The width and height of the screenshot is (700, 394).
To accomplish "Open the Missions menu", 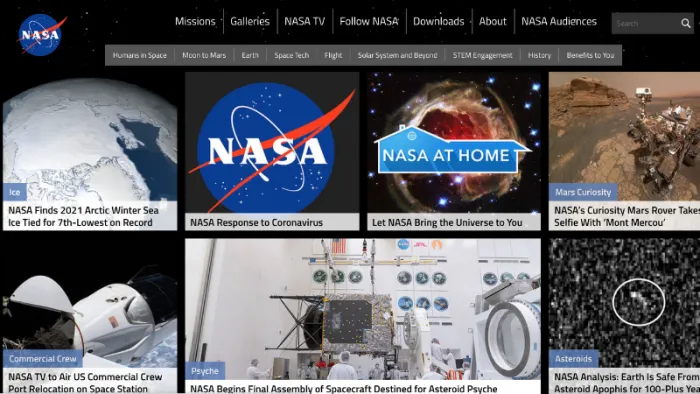I will coord(195,21).
